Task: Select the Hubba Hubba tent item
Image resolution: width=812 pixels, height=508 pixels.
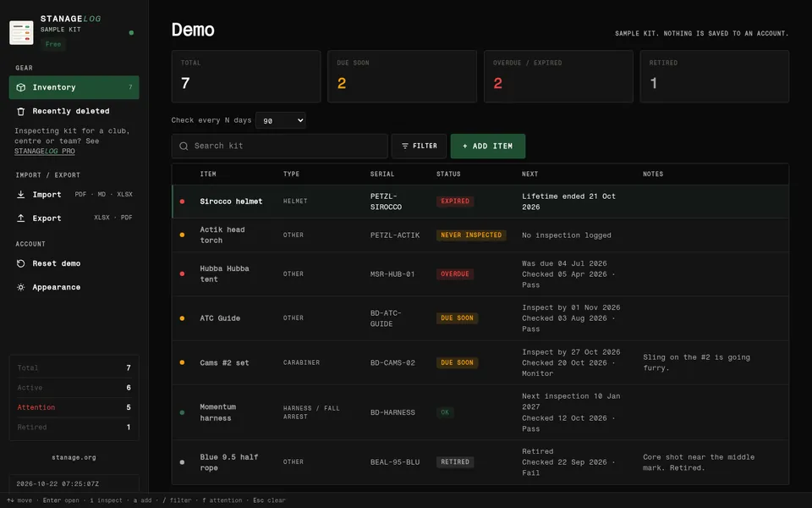Action: (225, 273)
